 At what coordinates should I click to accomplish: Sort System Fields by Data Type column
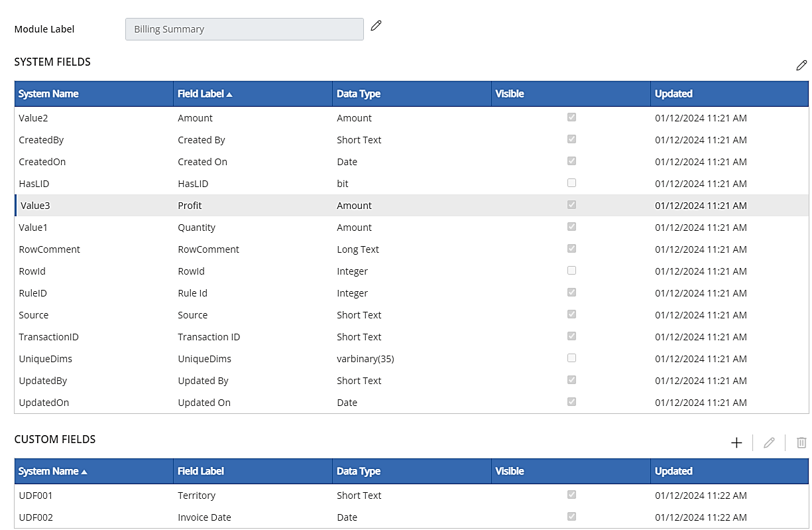359,94
